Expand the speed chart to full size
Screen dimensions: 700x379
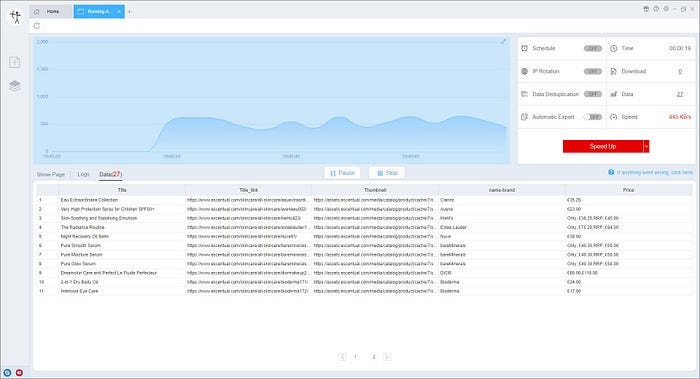click(x=503, y=42)
